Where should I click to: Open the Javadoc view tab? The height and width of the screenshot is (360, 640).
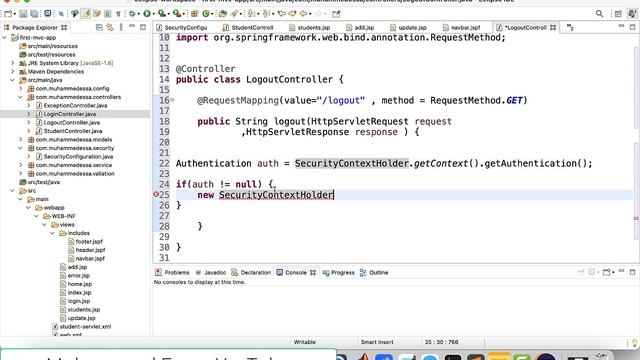pos(211,273)
